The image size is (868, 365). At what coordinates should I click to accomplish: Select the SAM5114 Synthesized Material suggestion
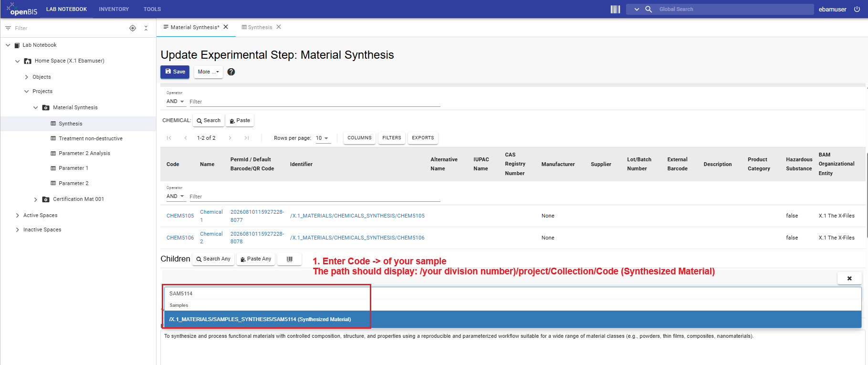(x=513, y=319)
